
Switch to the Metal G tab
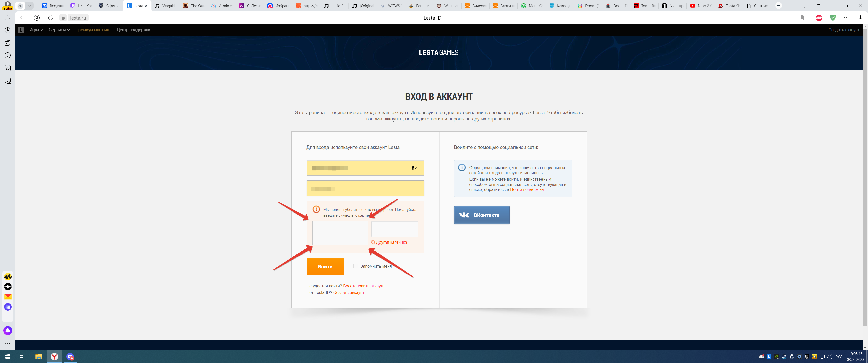click(532, 6)
